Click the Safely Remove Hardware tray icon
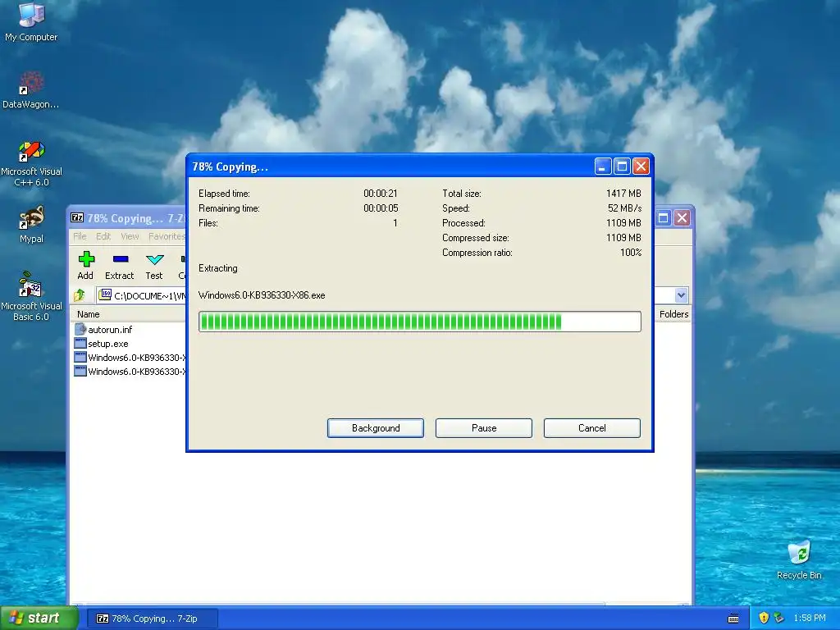Image resolution: width=840 pixels, height=630 pixels. point(779,619)
